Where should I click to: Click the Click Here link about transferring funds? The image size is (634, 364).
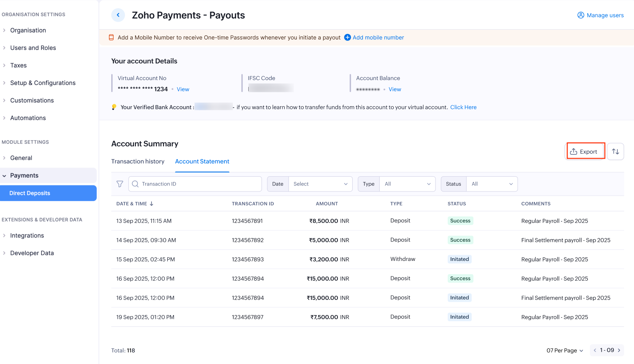(463, 107)
